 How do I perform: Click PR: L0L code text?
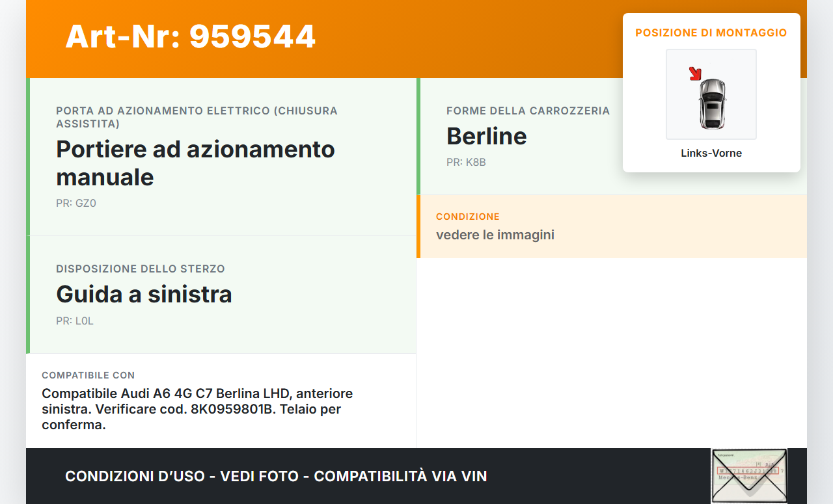click(x=75, y=321)
